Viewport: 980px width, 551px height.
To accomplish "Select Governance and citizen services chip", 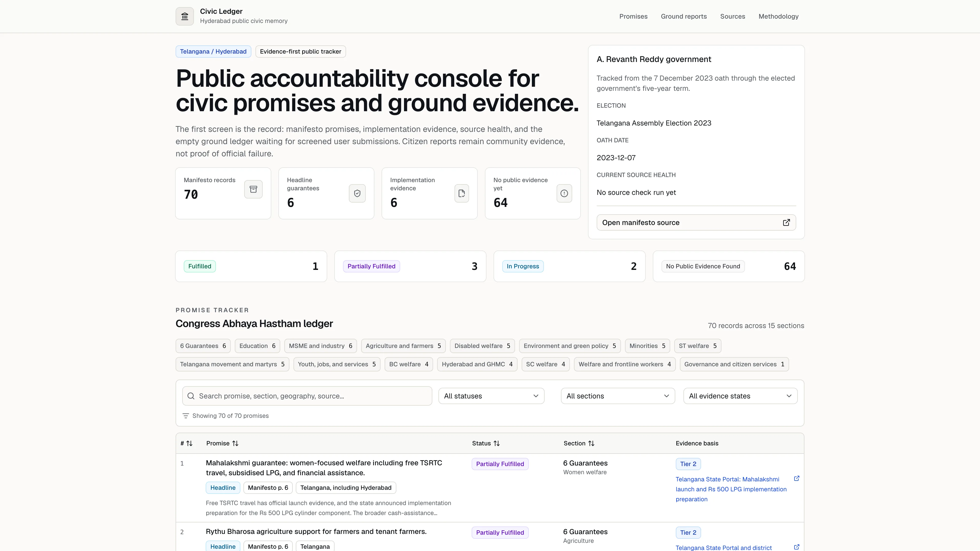I will click(734, 364).
